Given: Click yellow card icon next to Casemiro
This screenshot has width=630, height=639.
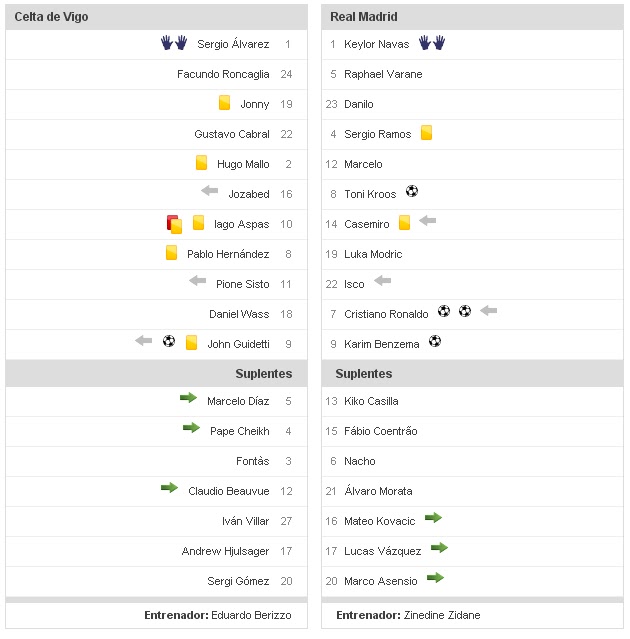Looking at the screenshot, I should (404, 223).
